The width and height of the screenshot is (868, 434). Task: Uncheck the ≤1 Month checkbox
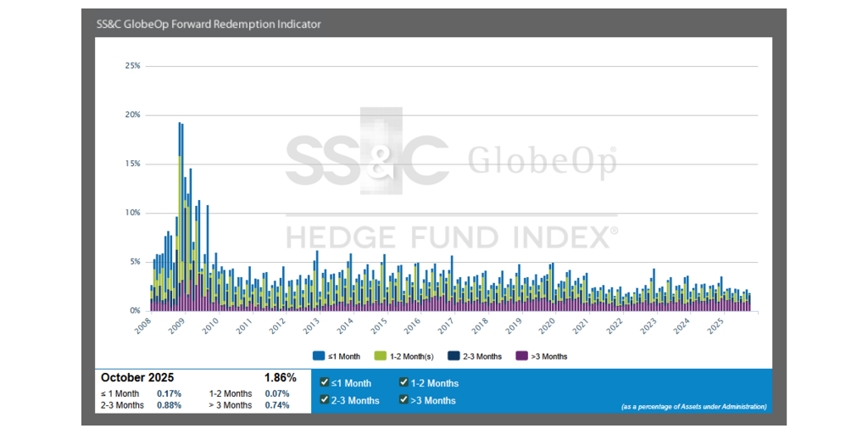point(324,384)
